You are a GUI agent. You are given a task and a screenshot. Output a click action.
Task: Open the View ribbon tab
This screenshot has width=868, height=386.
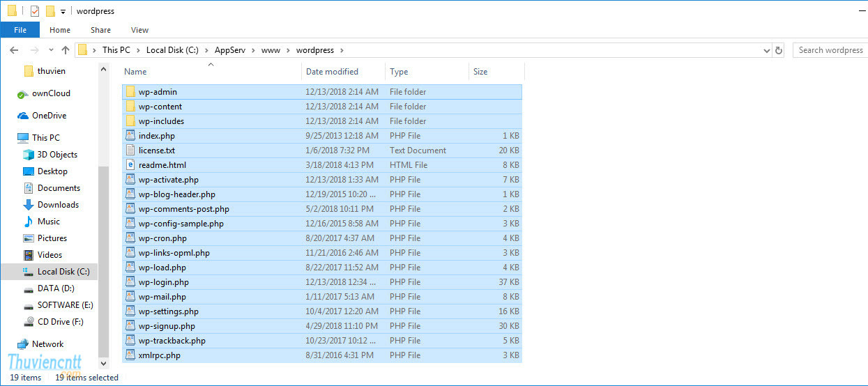tap(139, 30)
